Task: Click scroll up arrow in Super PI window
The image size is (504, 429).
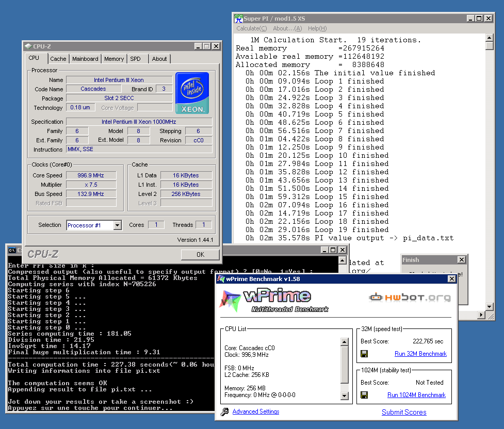Action: [489, 38]
